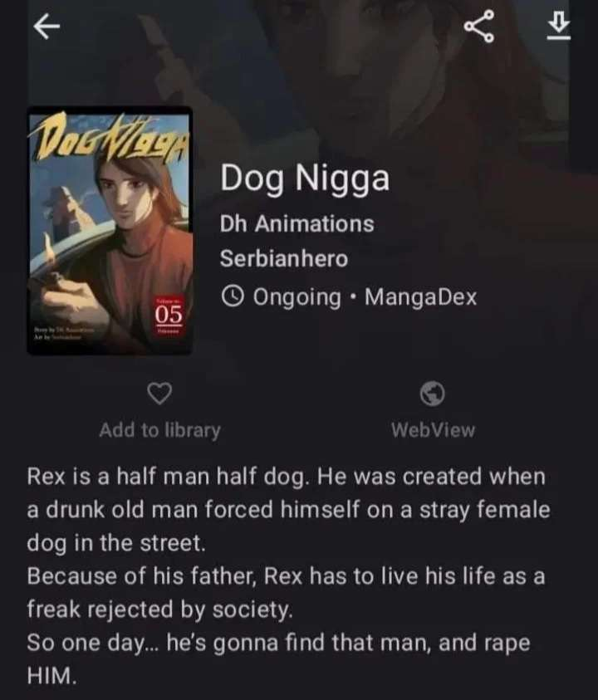Toggle the Add to library label
Viewport: 598px width, 700px height.
tap(160, 430)
